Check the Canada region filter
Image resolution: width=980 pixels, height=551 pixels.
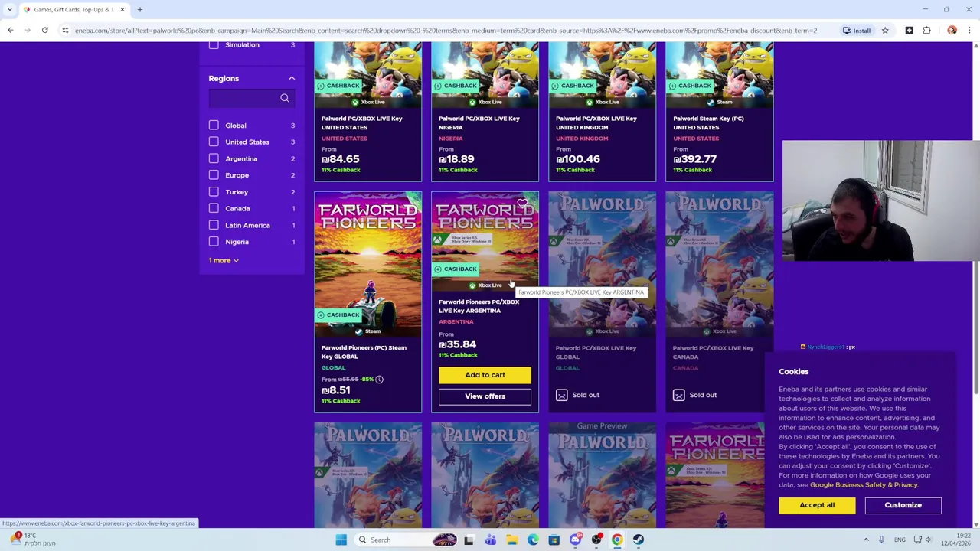tap(214, 208)
